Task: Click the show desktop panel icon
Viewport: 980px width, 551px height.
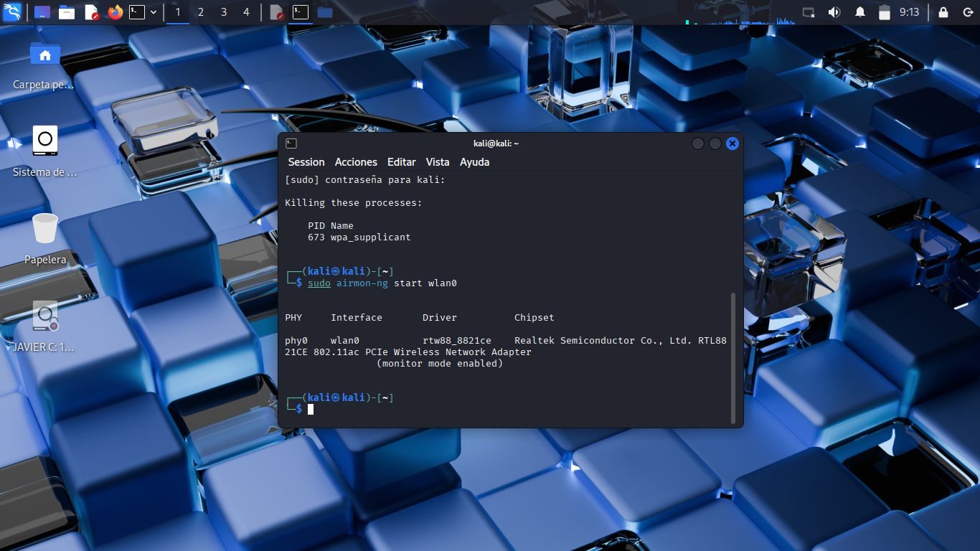Action: pos(42,12)
